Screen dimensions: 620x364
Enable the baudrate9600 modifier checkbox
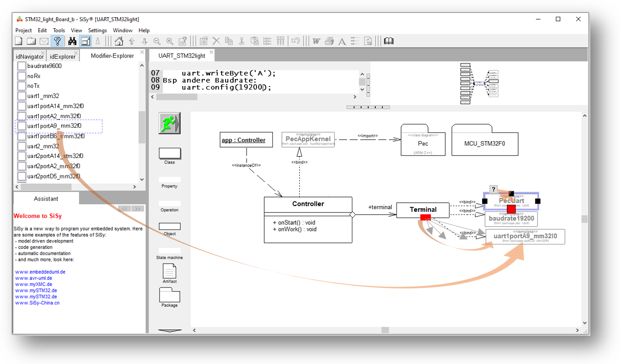[22, 66]
